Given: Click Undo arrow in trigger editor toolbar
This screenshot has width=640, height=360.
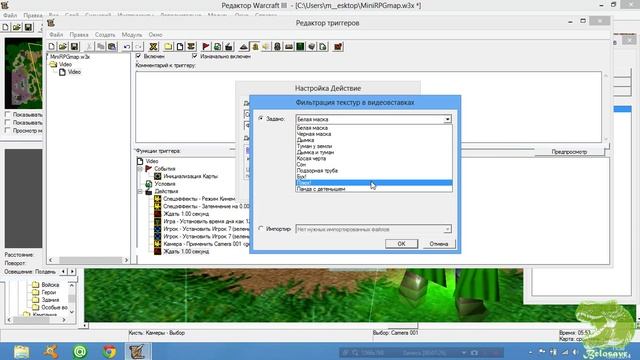Looking at the screenshot, I should point(127,47).
